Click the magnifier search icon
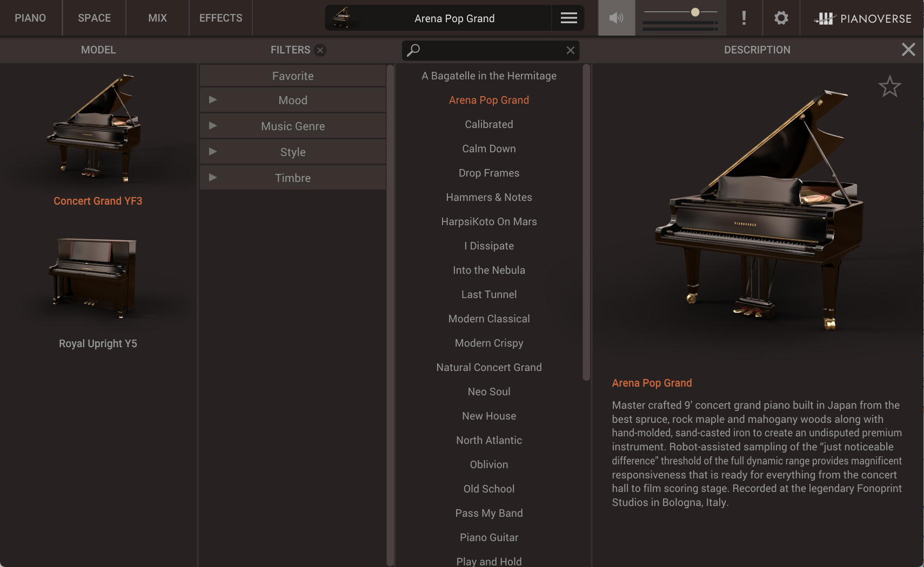The width and height of the screenshot is (924, 567). click(413, 50)
